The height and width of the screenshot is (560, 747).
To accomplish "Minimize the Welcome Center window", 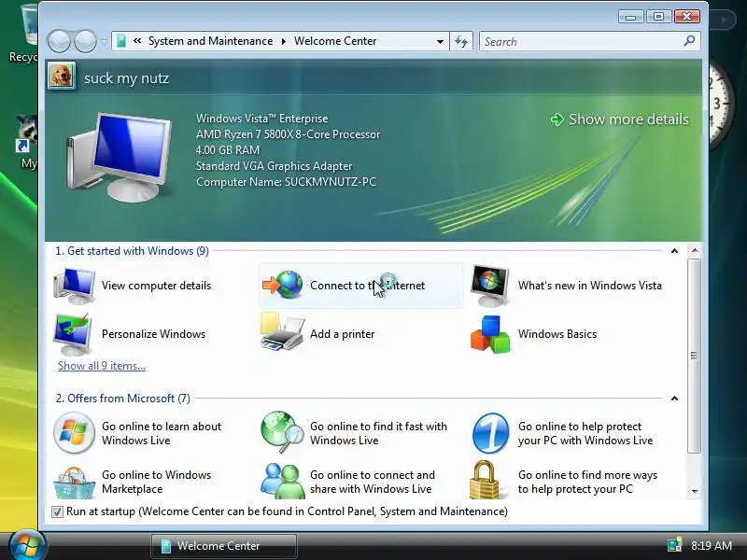I will click(x=631, y=17).
